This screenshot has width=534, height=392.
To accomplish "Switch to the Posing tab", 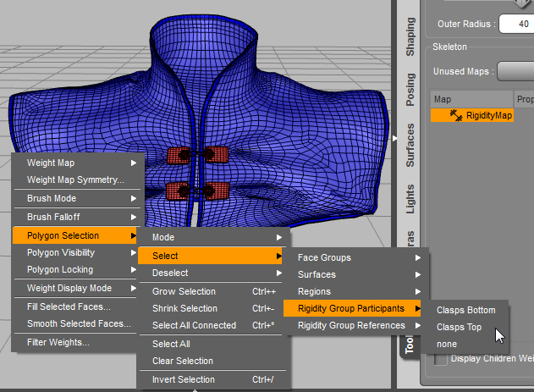I will point(410,89).
